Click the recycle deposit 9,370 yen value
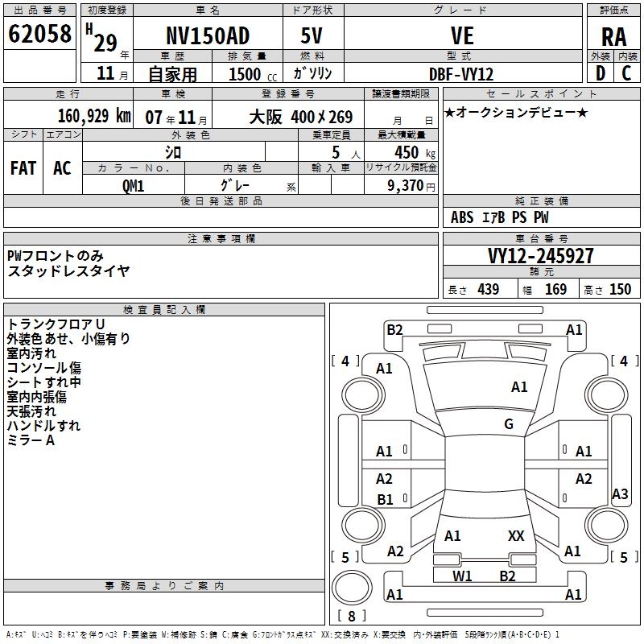Image resolution: width=644 pixels, height=644 pixels. [x=411, y=186]
